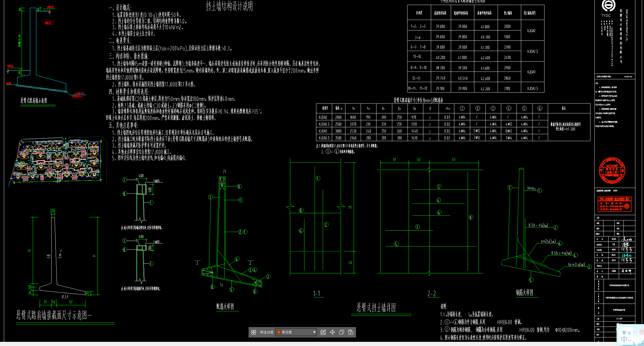
Task: Click the 悬臂式路肩墙按截面尺寸示意图 title
Action: tap(54, 315)
